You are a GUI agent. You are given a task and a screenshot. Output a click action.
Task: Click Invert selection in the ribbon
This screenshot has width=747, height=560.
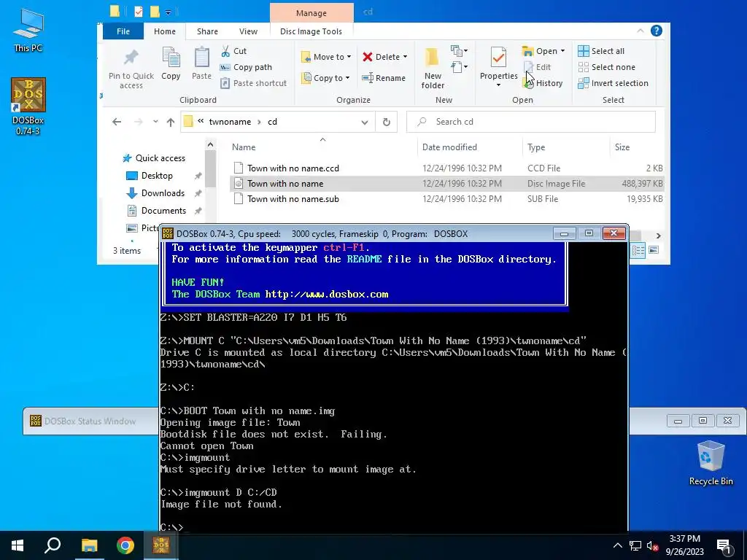[613, 83]
